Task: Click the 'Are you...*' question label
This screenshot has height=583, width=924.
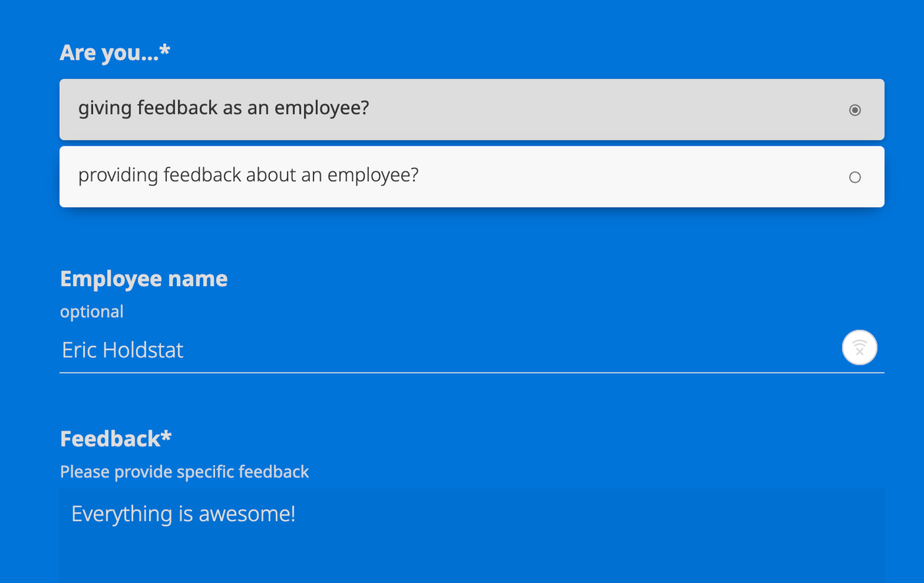Action: (x=115, y=53)
